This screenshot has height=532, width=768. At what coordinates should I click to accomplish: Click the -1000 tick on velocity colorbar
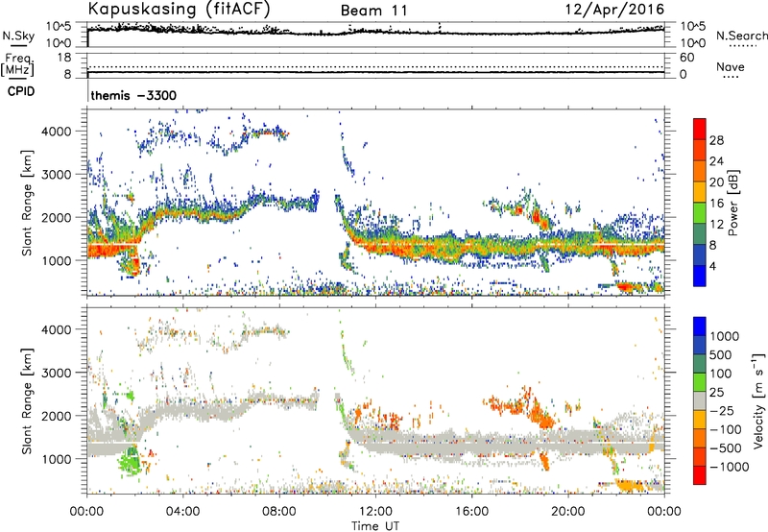click(730, 467)
